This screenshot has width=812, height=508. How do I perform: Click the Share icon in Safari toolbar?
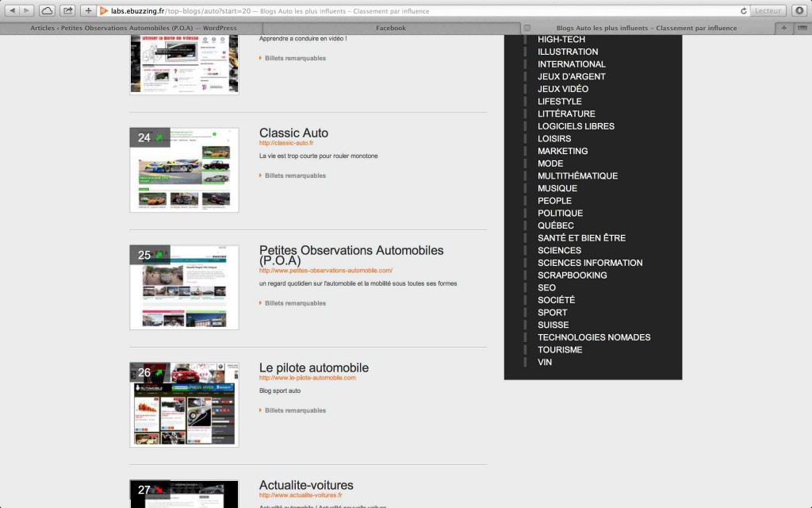click(68, 10)
